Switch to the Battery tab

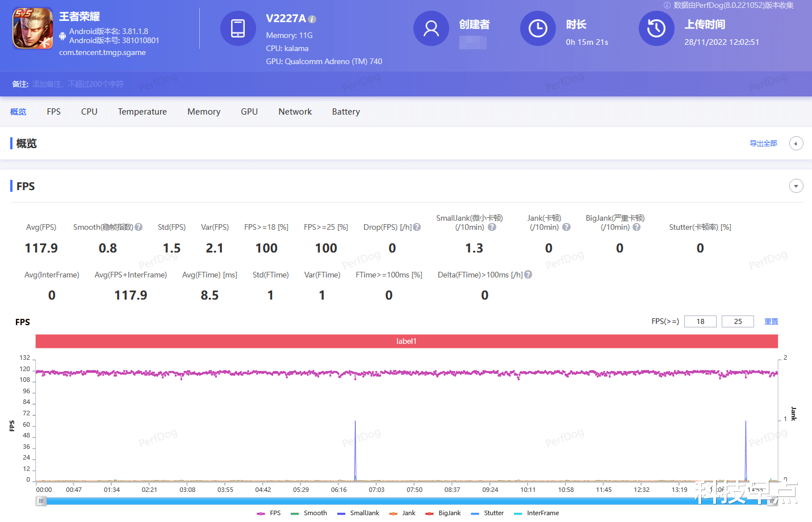346,112
